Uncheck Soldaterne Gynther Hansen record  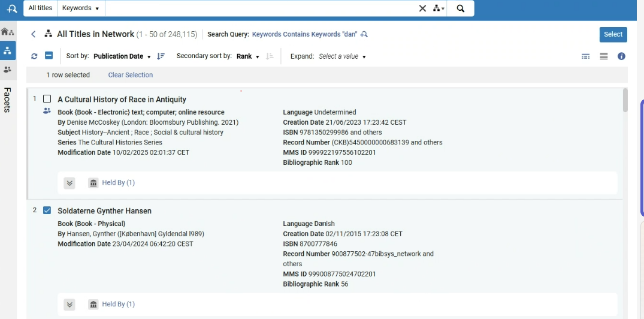47,210
